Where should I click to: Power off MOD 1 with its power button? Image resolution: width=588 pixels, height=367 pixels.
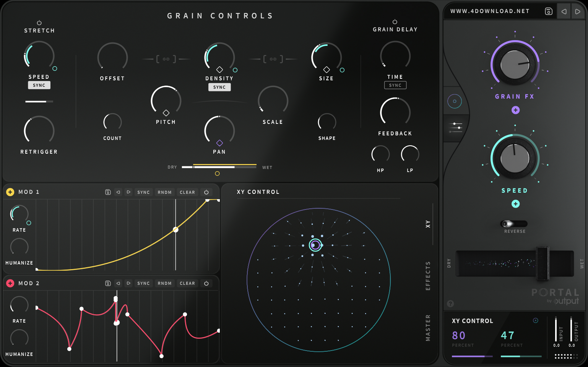pyautogui.click(x=206, y=192)
